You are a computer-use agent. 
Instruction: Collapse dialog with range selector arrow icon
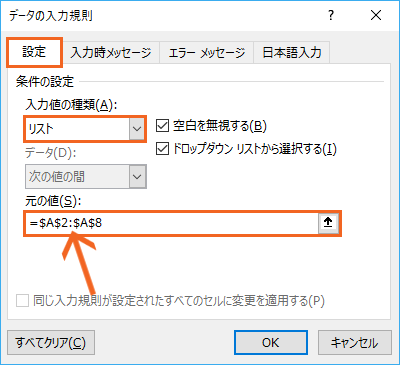(x=328, y=222)
